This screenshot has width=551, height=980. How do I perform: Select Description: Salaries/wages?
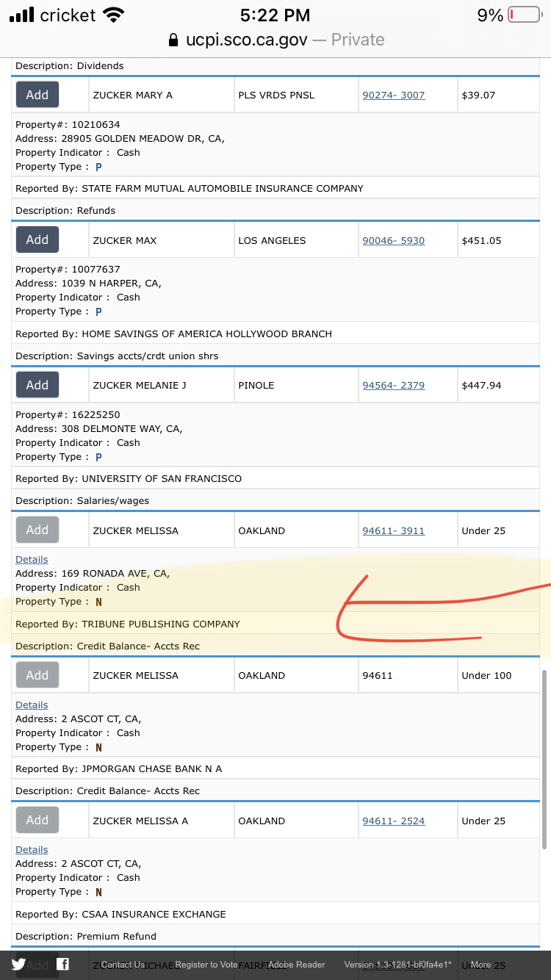tap(82, 500)
